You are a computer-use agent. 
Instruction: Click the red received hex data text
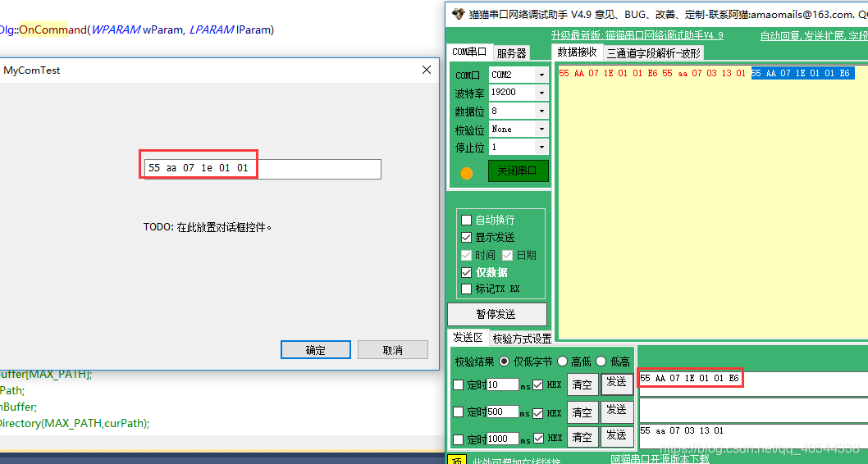point(652,73)
